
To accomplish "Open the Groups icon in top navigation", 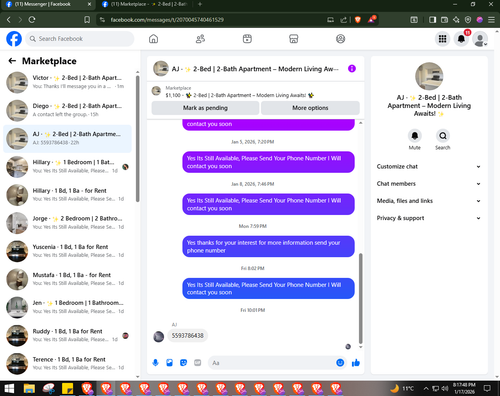I will tap(340, 39).
